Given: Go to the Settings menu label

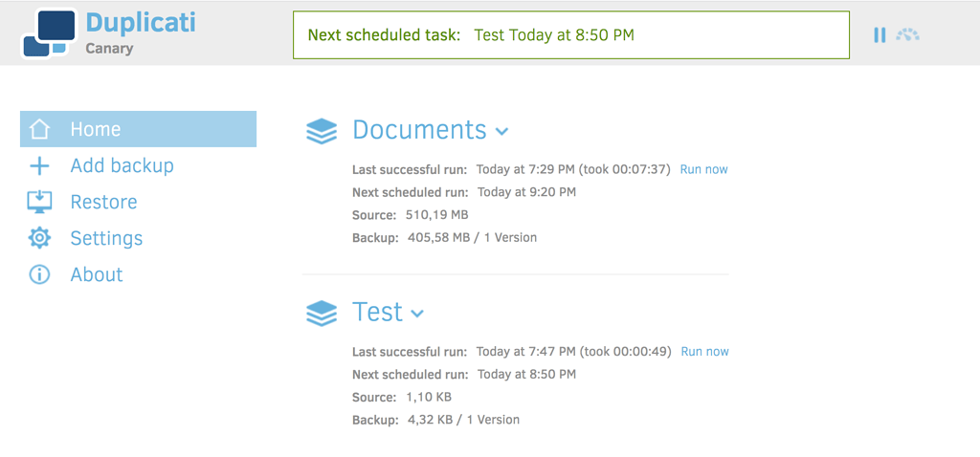Looking at the screenshot, I should click(x=106, y=238).
